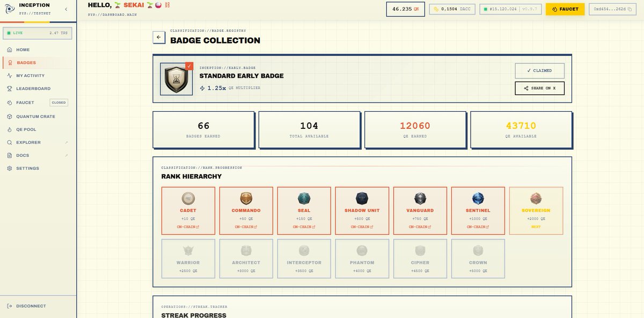The height and width of the screenshot is (318, 644).
Task: Click the Quantum Crate box icon
Action: 10,117
